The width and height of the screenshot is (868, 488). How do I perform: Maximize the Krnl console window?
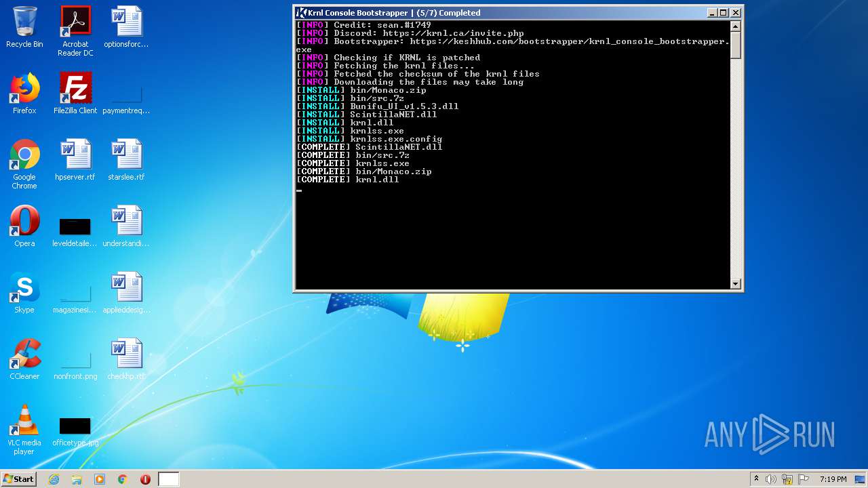click(x=723, y=13)
